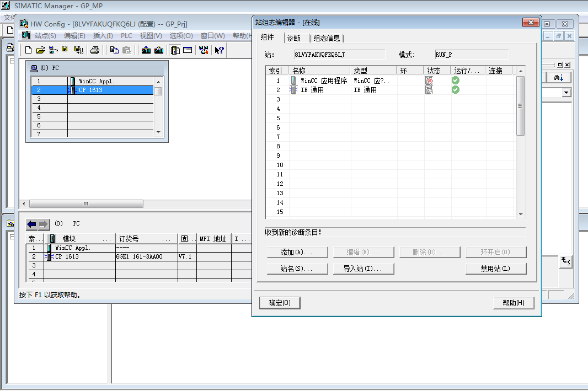This screenshot has height=391, width=588.
Task: Open the 窗口(W) menu
Action: click(x=212, y=36)
